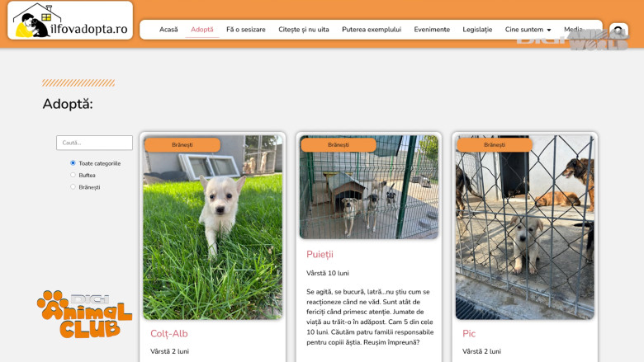The height and width of the screenshot is (362, 644).
Task: Open the search magnifier icon
Action: tap(618, 31)
